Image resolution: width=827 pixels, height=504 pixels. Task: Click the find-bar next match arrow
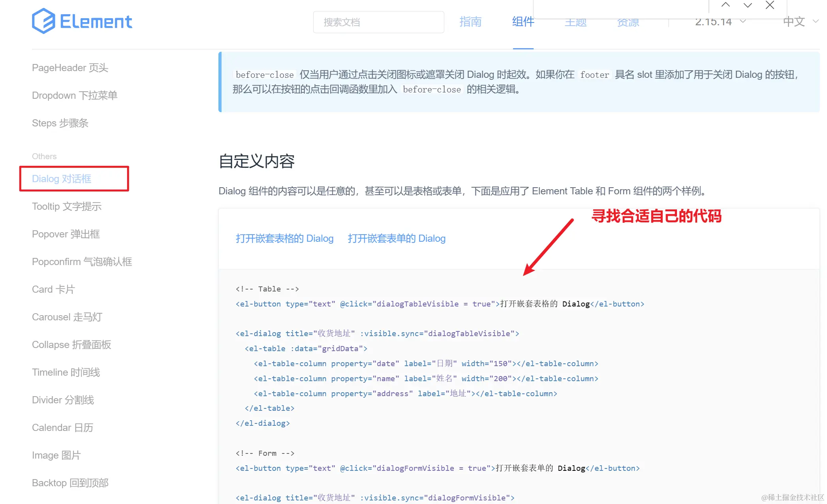tap(748, 5)
